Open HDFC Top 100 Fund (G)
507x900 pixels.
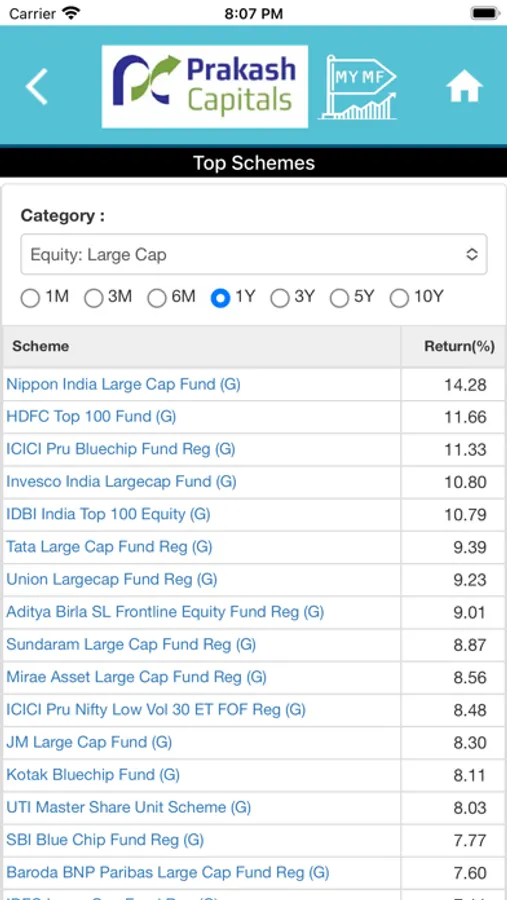[x=91, y=417]
